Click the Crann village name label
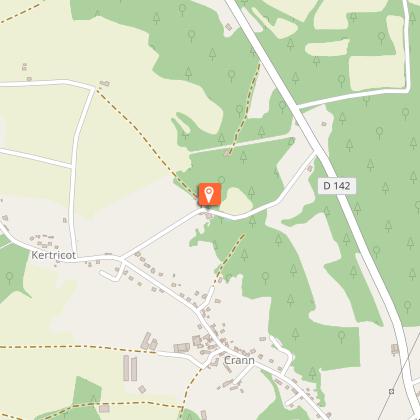The width and height of the screenshot is (420, 420). pyautogui.click(x=239, y=360)
